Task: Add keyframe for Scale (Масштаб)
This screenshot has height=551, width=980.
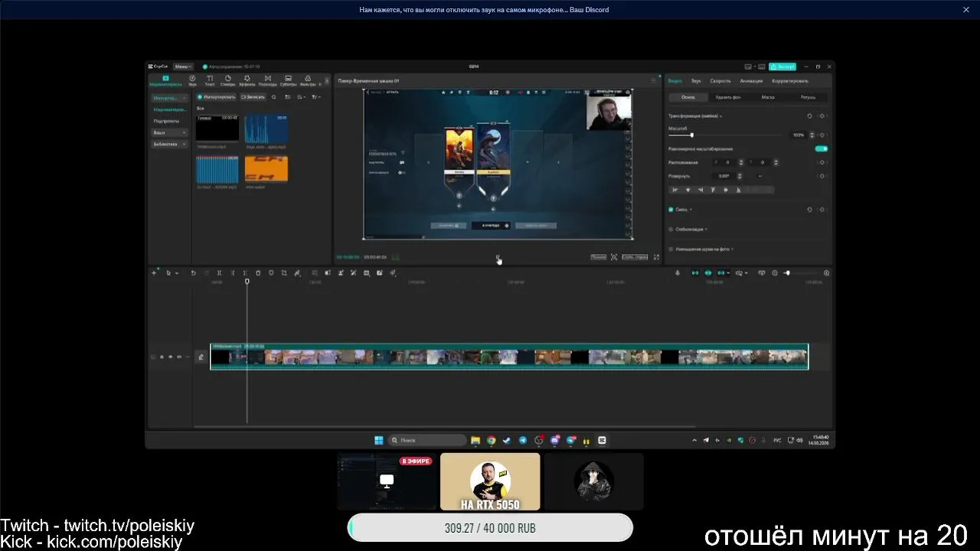Action: tap(821, 135)
